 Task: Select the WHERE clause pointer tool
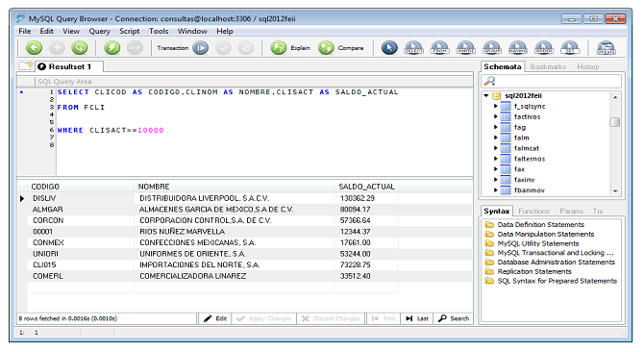(466, 48)
